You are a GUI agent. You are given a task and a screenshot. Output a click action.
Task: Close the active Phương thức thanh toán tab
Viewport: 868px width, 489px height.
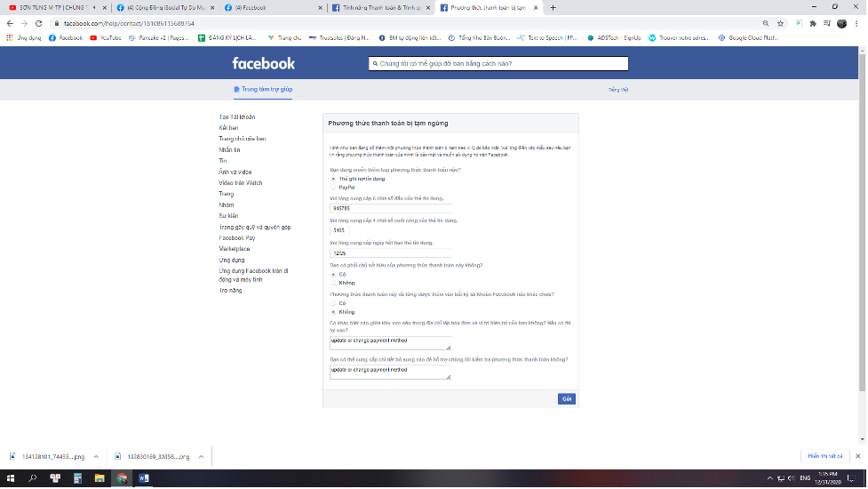coord(536,8)
